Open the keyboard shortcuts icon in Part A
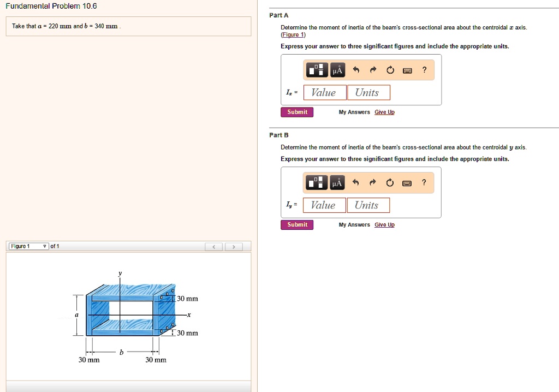559x392 pixels. 407,70
